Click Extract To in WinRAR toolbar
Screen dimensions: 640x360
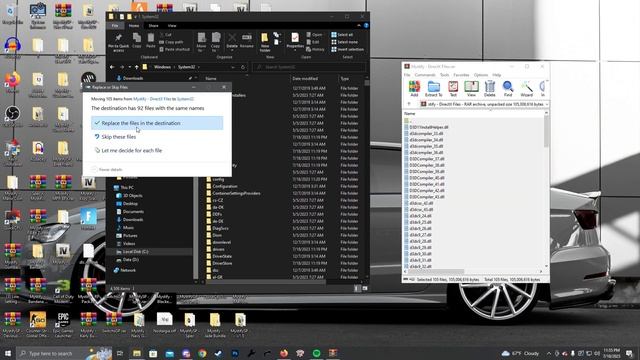pos(433,89)
